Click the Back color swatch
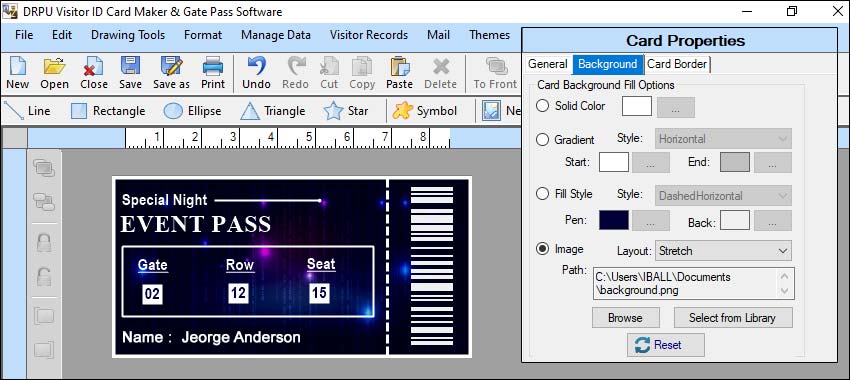850x380 pixels. 735,221
